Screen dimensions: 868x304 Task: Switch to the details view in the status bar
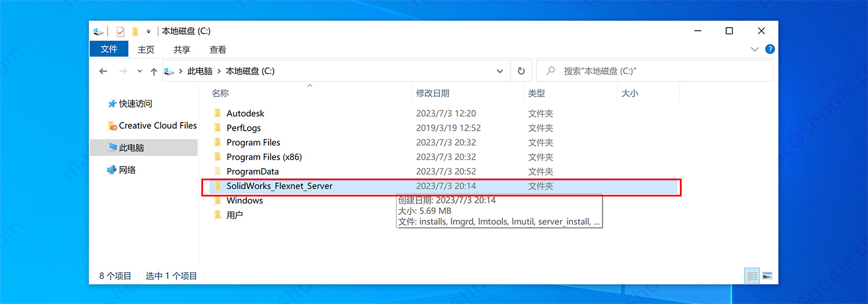[x=752, y=276]
